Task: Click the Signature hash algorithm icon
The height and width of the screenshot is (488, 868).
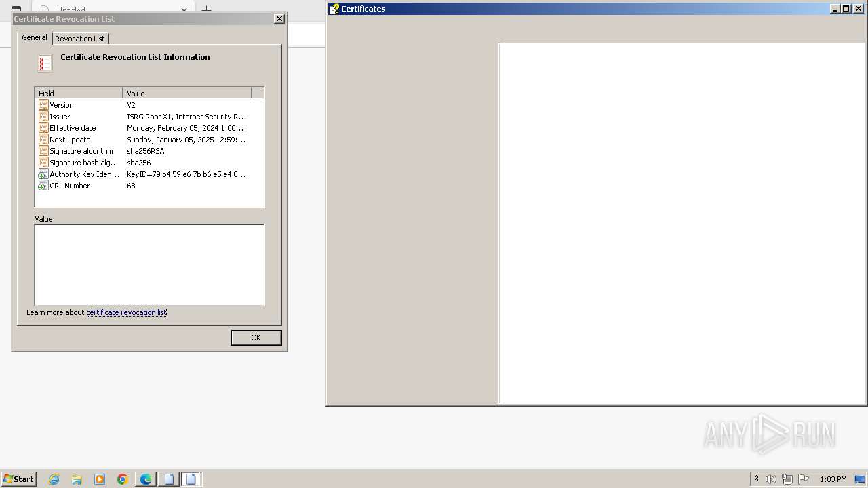Action: [x=43, y=163]
